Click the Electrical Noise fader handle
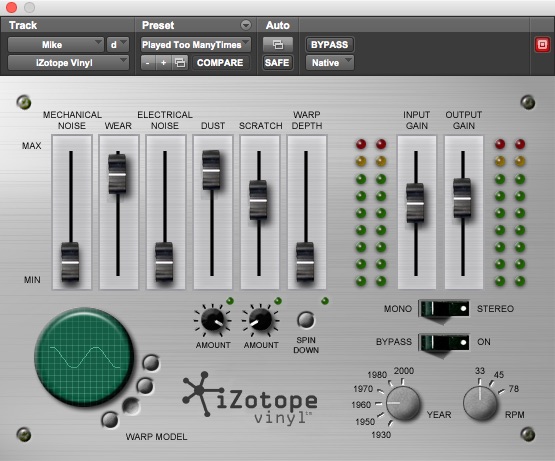This screenshot has width=555, height=461. pyautogui.click(x=164, y=262)
